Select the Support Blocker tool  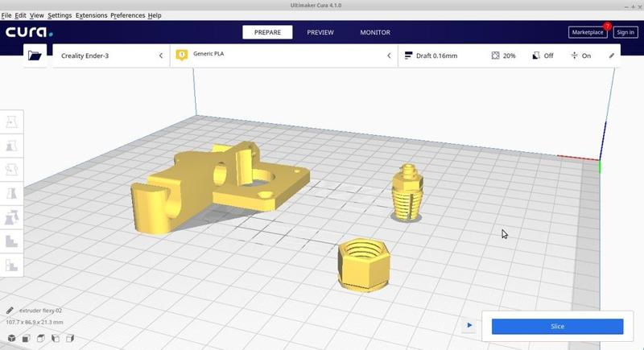click(11, 241)
